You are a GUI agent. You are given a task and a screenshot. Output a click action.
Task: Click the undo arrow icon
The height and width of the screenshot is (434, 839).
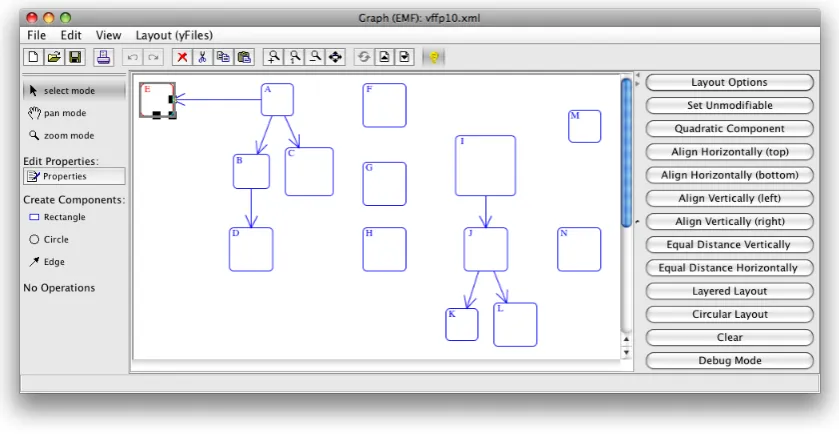pos(133,57)
